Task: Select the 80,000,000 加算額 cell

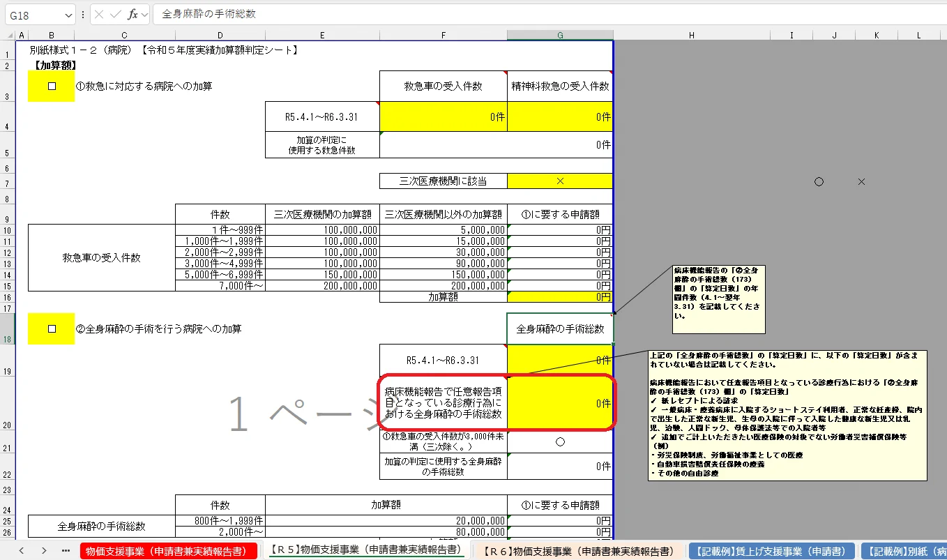Action: coord(386,532)
